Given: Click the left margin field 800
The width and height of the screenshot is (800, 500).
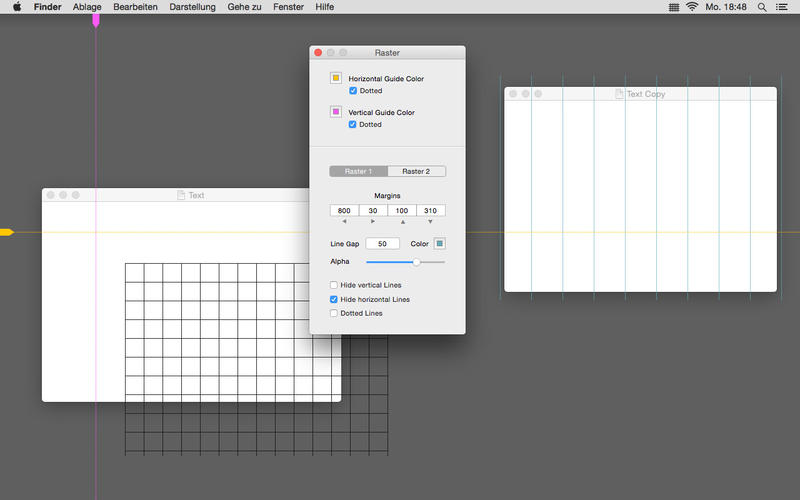Looking at the screenshot, I should click(344, 210).
